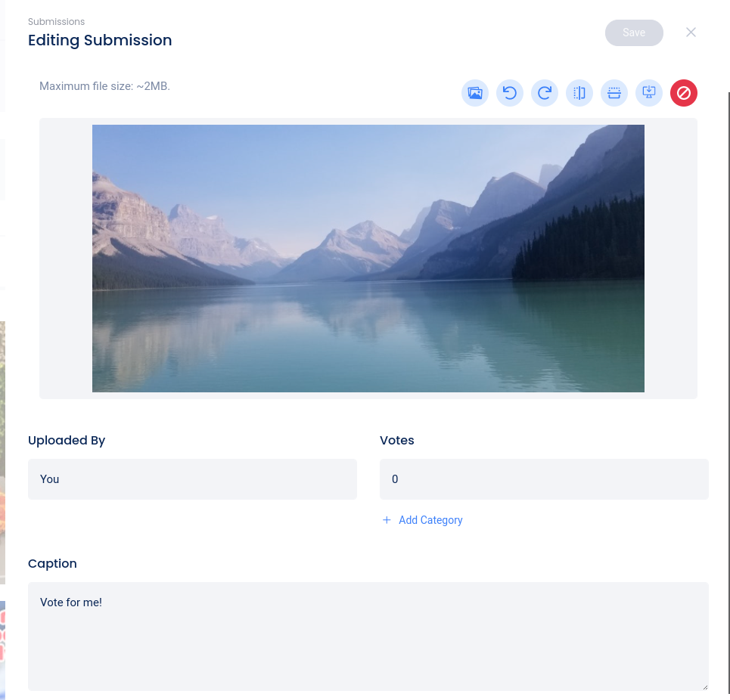Click the Add Category link
730x700 pixels.
pyautogui.click(x=430, y=520)
